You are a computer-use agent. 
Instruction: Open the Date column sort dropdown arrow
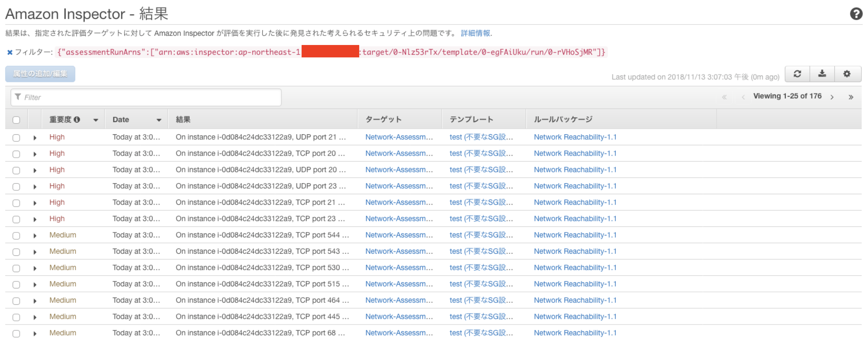click(159, 120)
